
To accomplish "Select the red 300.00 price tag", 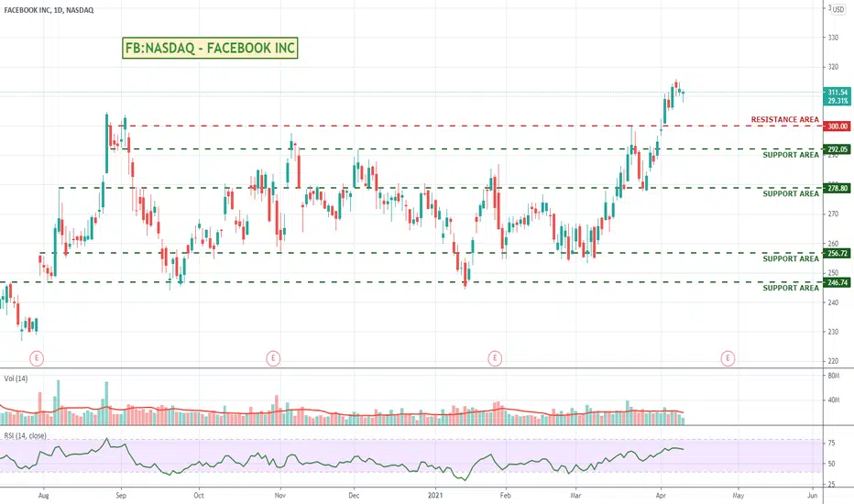I will [838, 126].
